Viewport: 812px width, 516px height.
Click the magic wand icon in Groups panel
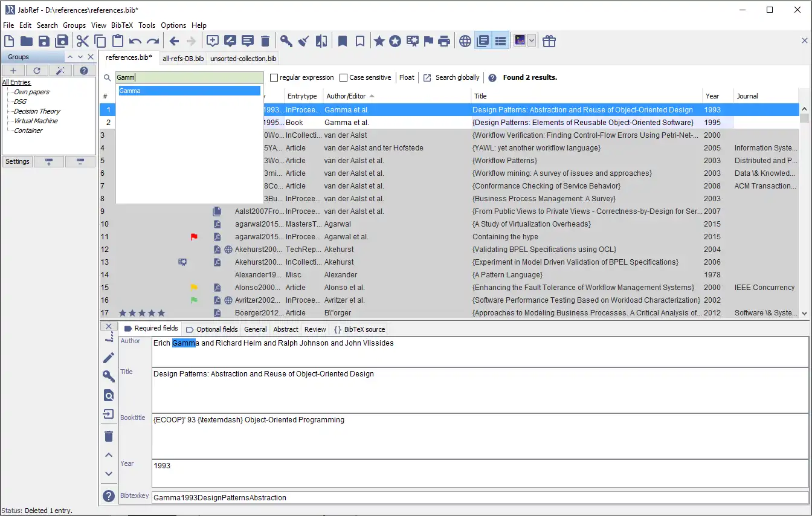pyautogui.click(x=60, y=71)
